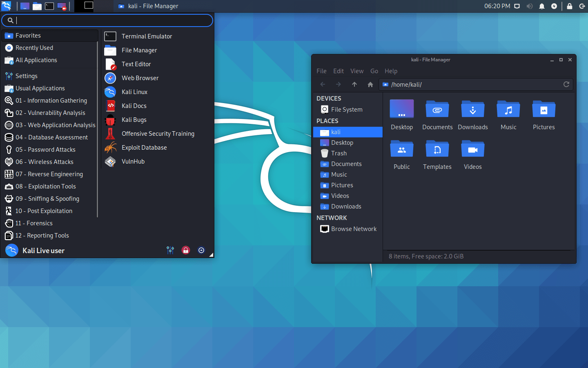Select the Pictures folder icon in the file view

pyautogui.click(x=544, y=109)
